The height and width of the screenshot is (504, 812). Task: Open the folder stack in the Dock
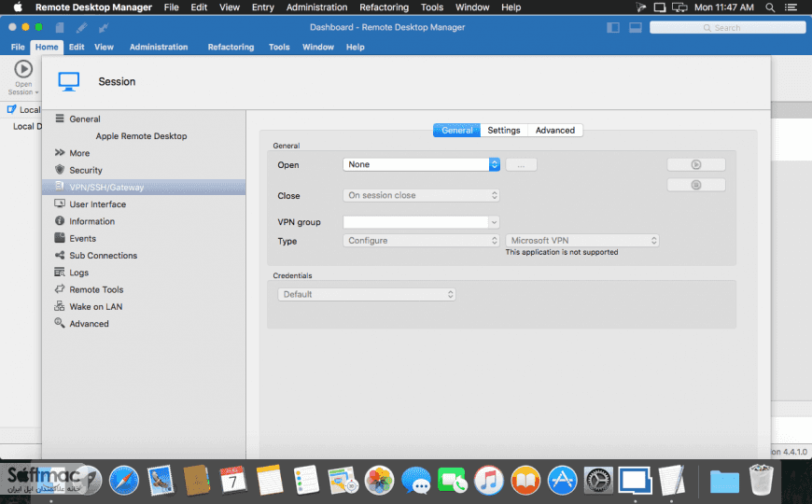tap(724, 482)
